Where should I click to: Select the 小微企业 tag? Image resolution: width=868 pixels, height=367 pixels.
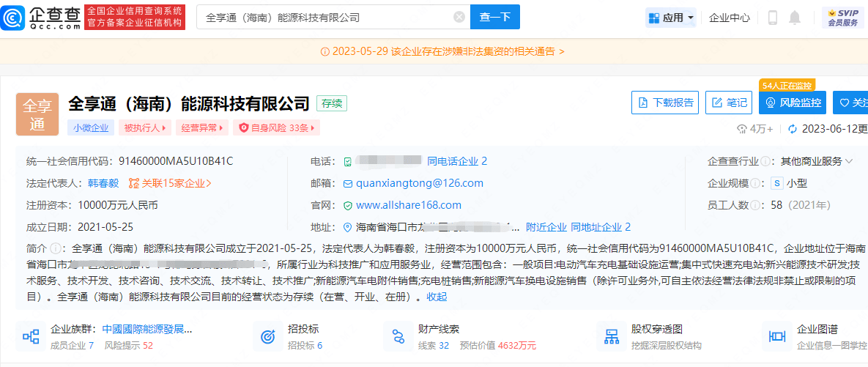pos(91,128)
